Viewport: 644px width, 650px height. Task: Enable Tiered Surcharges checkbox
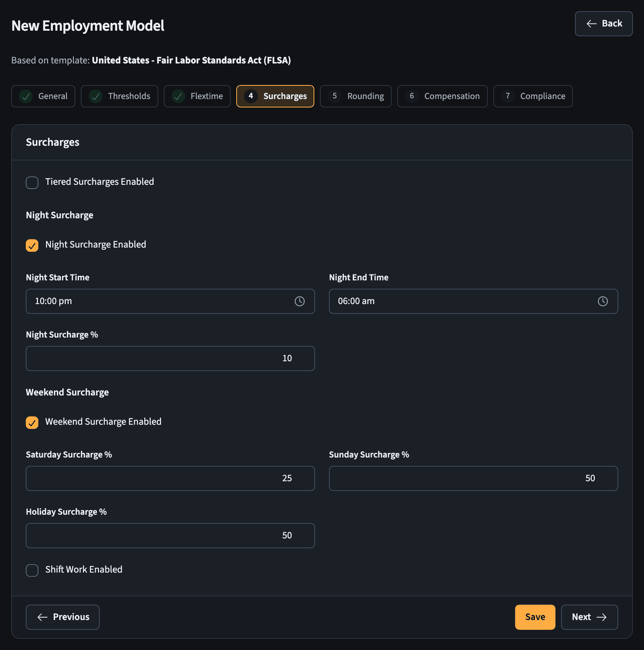(x=32, y=182)
